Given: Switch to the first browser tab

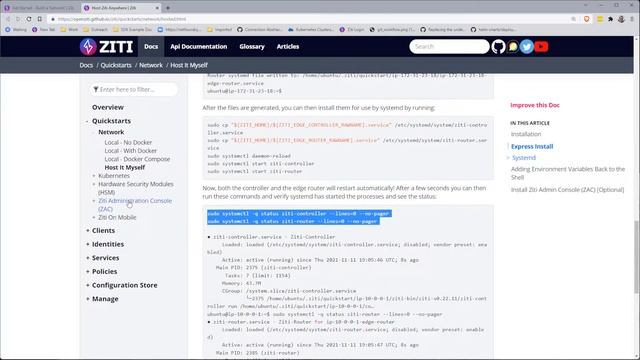Looking at the screenshot, I should coord(40,8).
